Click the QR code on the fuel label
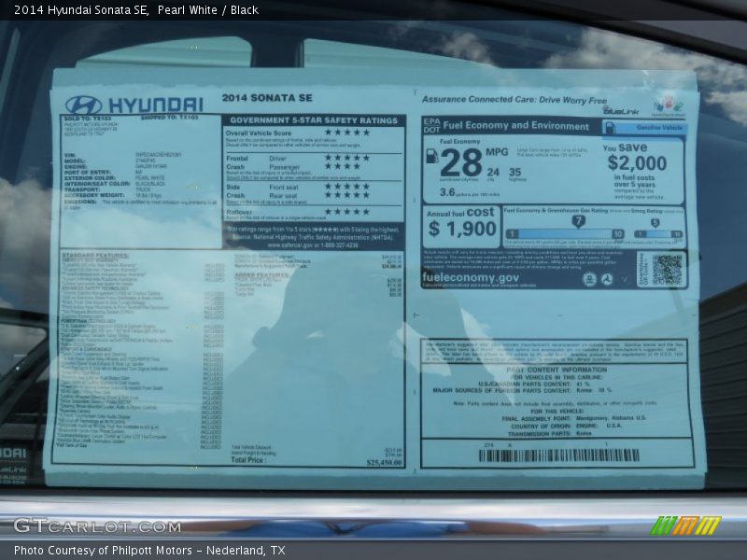747x560 pixels. click(x=667, y=269)
